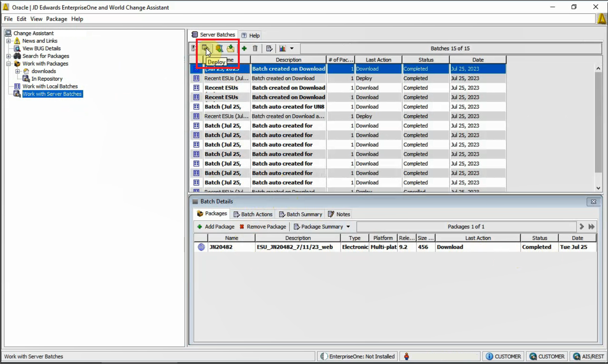The width and height of the screenshot is (608, 364).
Task: Click the Size column header
Action: tap(425, 238)
